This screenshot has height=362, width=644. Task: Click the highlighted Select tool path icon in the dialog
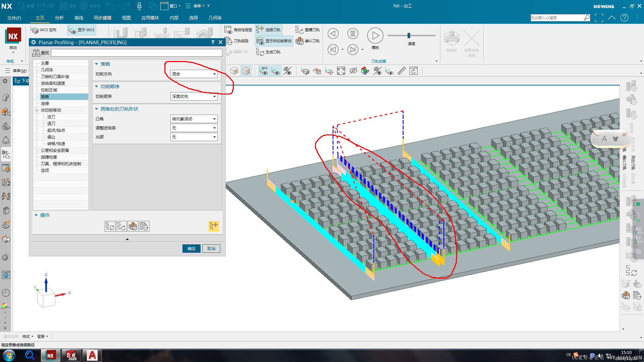pyautogui.click(x=213, y=226)
